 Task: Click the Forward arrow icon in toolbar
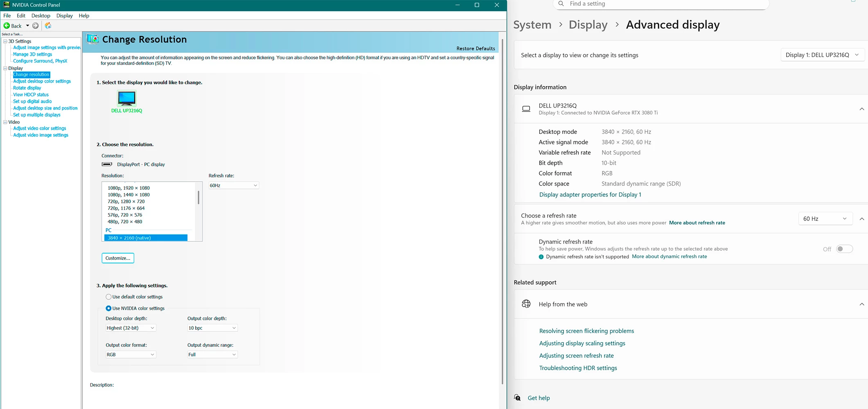point(36,26)
